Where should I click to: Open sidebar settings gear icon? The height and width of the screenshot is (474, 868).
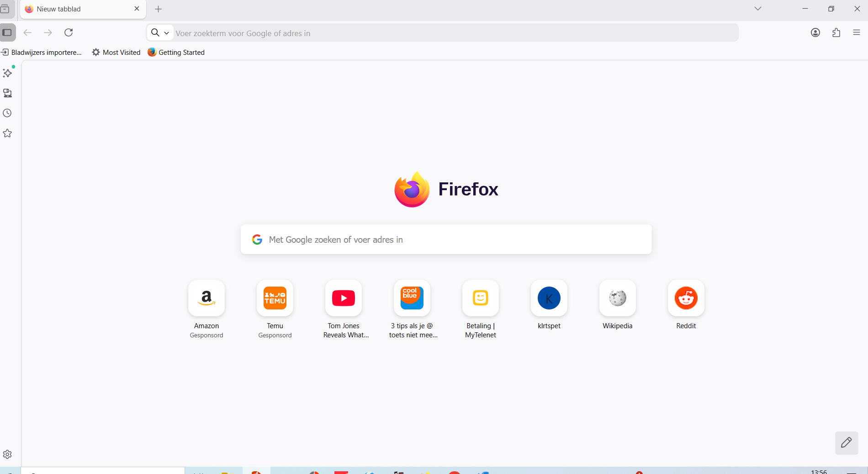[7, 454]
